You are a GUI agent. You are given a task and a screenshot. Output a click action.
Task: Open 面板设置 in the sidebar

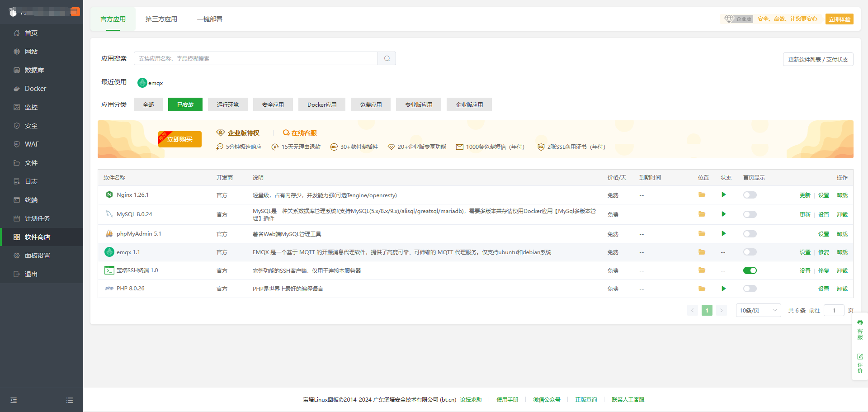click(x=42, y=256)
